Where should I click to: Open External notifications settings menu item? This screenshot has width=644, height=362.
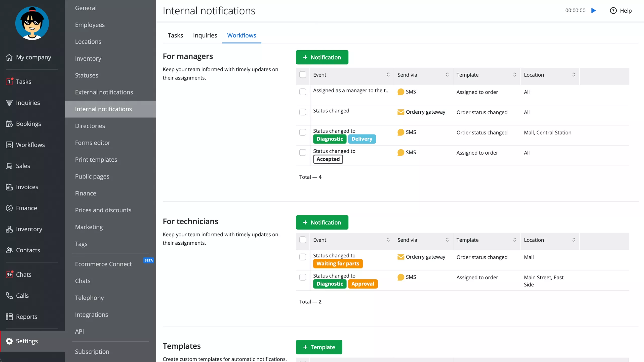tap(104, 92)
